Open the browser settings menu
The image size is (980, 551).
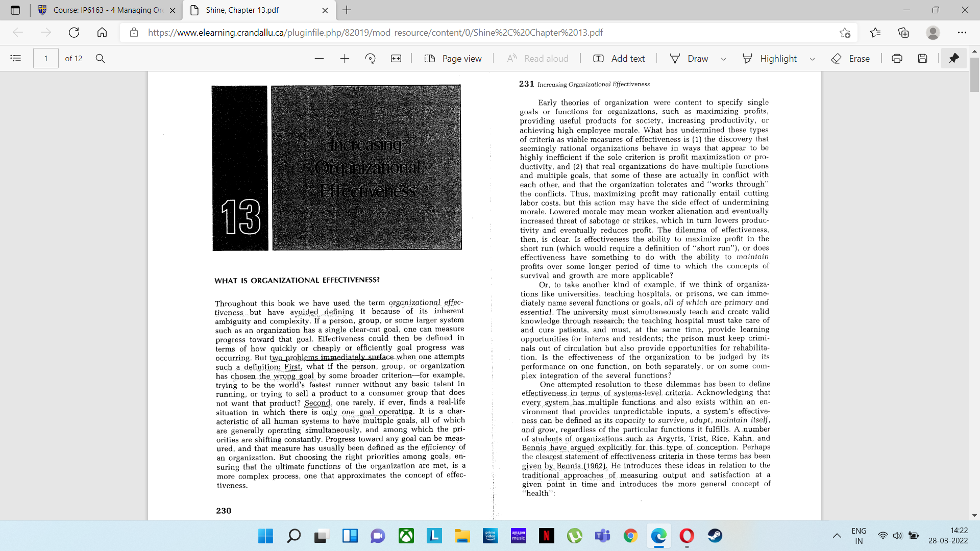[963, 33]
